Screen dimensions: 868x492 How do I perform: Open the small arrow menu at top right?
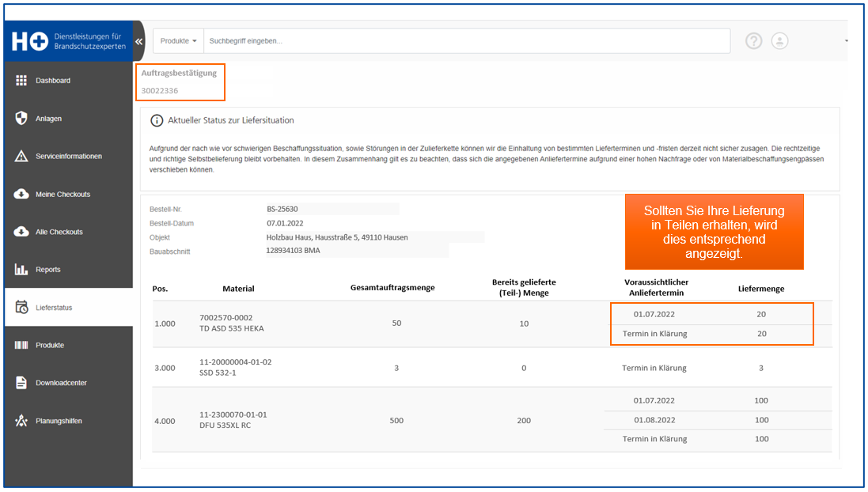click(846, 41)
